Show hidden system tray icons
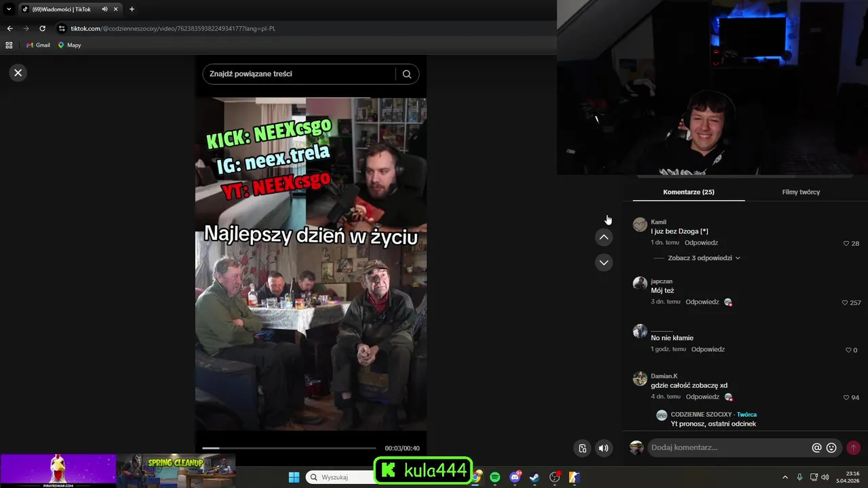The image size is (868, 488). (x=785, y=477)
